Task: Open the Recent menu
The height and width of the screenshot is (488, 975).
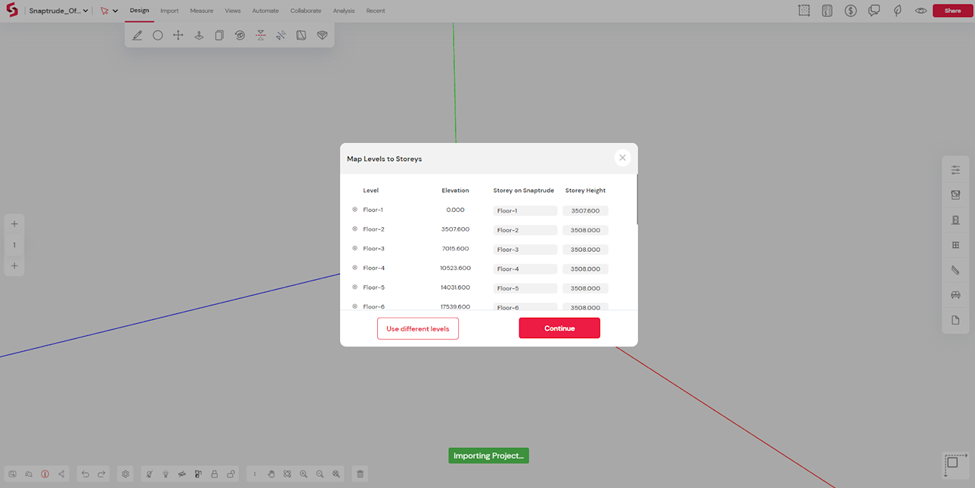Action: pyautogui.click(x=376, y=11)
